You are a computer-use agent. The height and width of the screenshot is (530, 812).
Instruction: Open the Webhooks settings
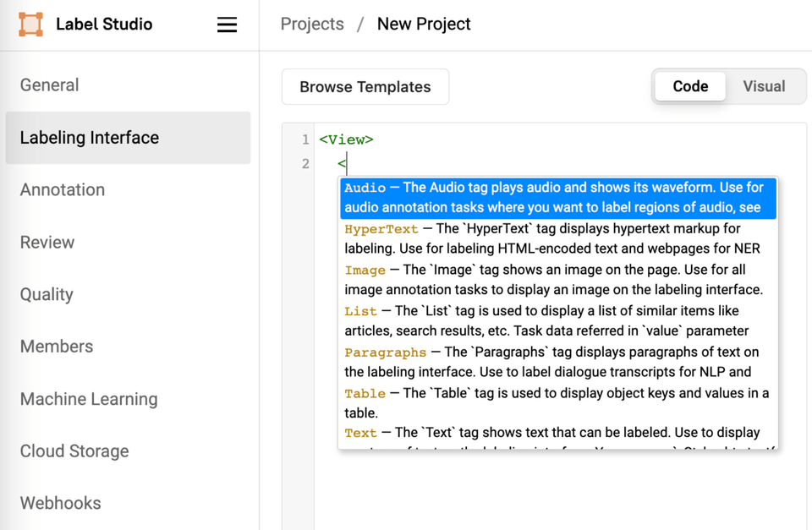[x=60, y=503]
